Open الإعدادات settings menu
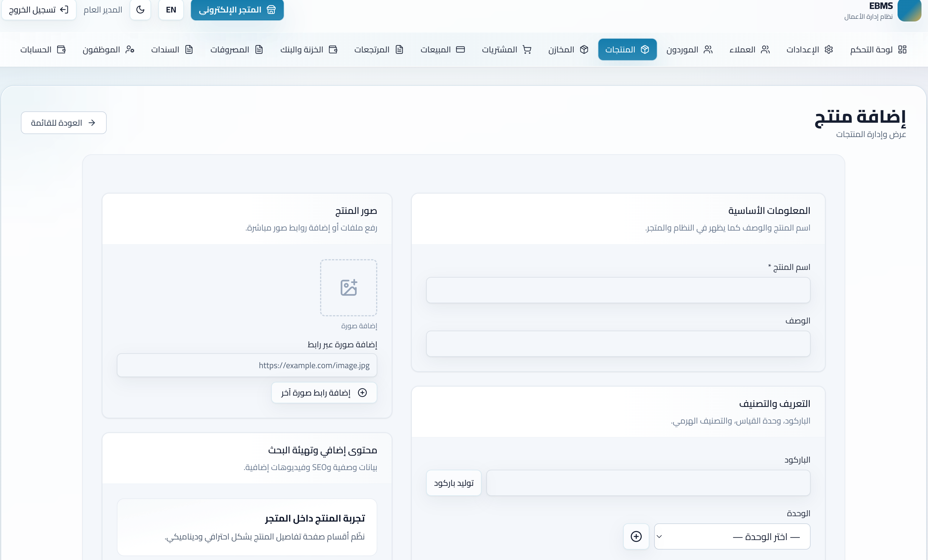 pos(809,50)
